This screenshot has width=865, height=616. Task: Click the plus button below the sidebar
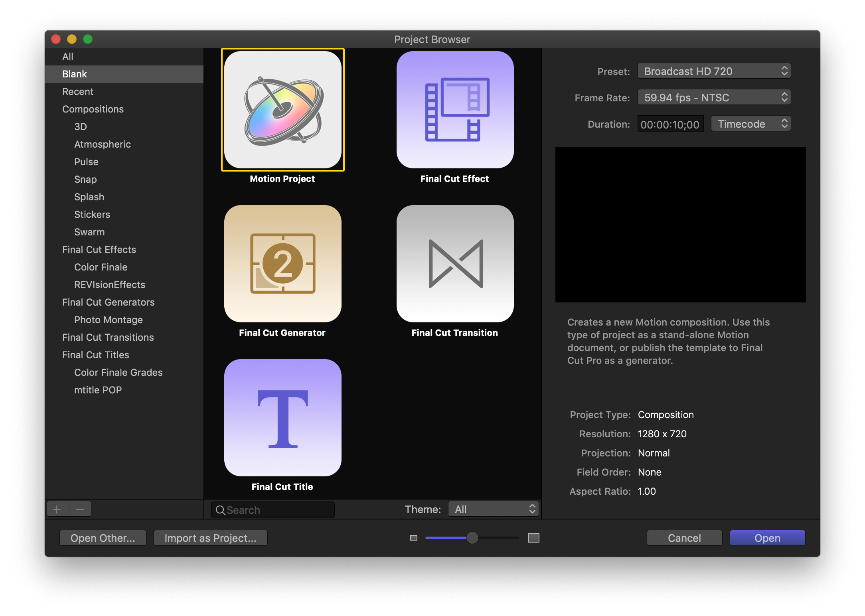57,509
